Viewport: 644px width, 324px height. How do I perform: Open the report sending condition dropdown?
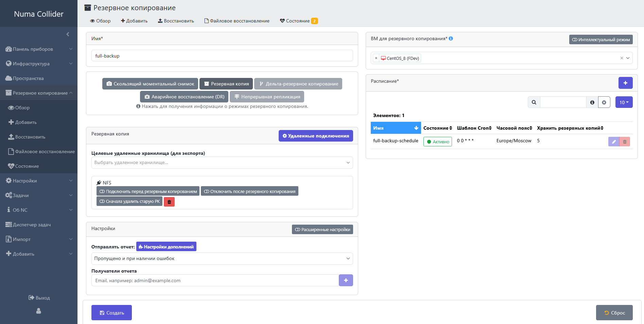[x=222, y=258]
